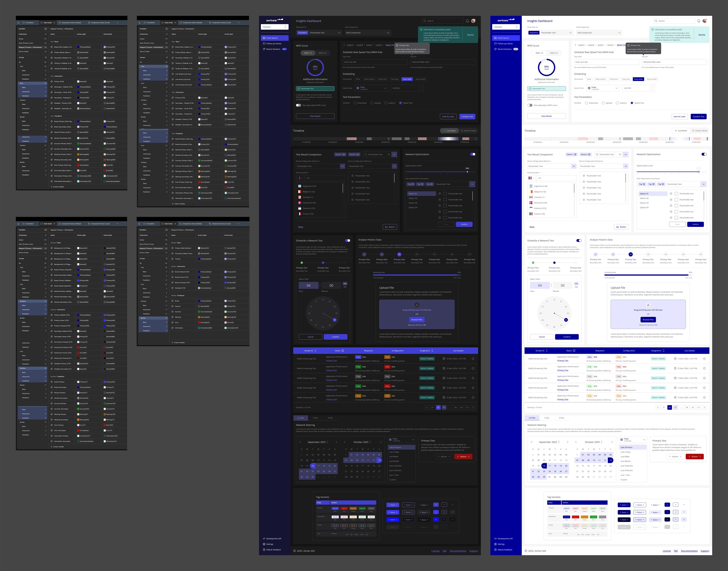Open the user avatar in dark dashboard
The height and width of the screenshot is (571, 728).
[x=473, y=21]
